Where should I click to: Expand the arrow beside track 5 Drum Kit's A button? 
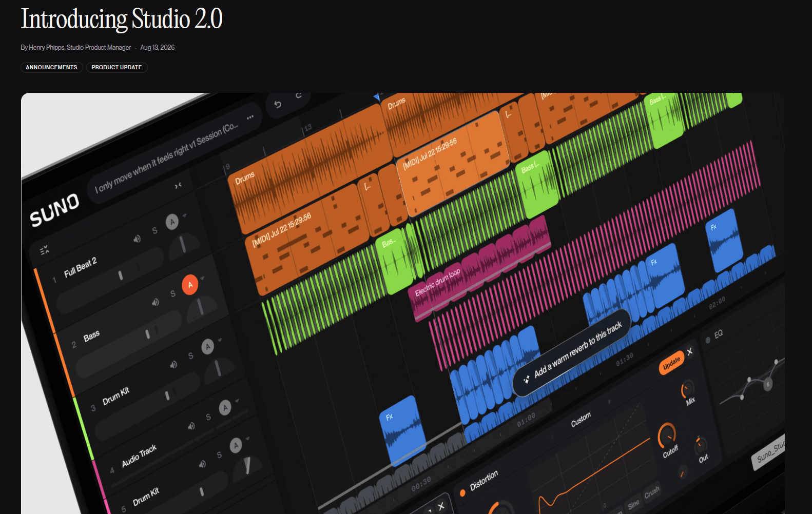(248, 439)
